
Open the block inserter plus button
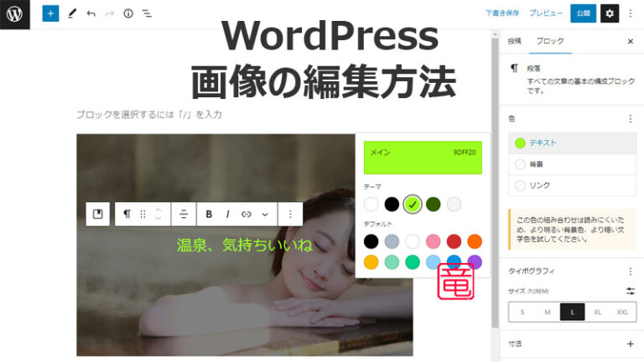click(x=50, y=13)
